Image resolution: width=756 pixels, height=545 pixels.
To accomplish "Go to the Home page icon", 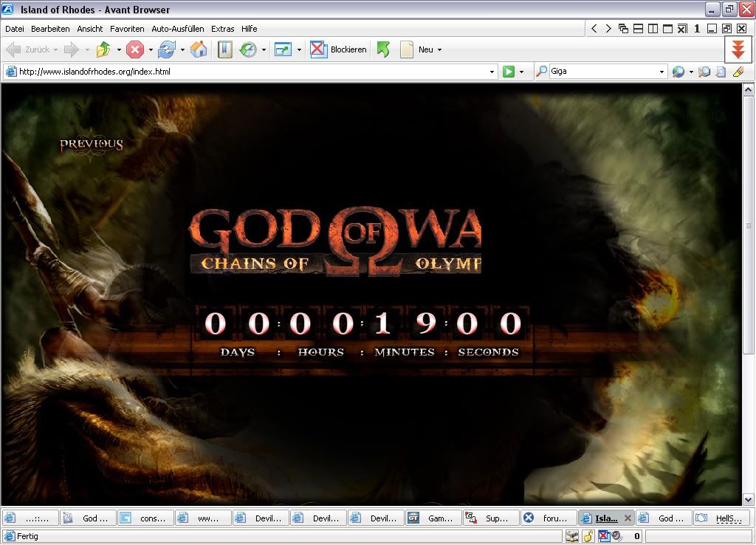I will [x=199, y=49].
